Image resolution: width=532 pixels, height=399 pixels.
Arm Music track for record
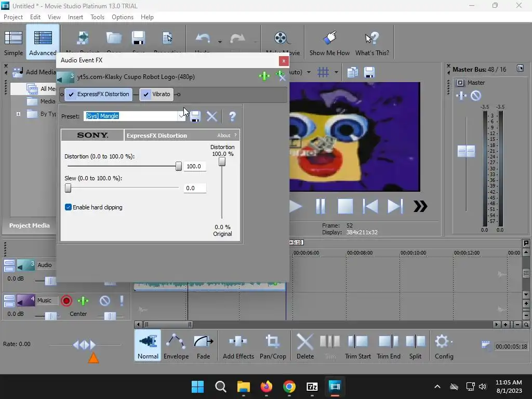[66, 301]
